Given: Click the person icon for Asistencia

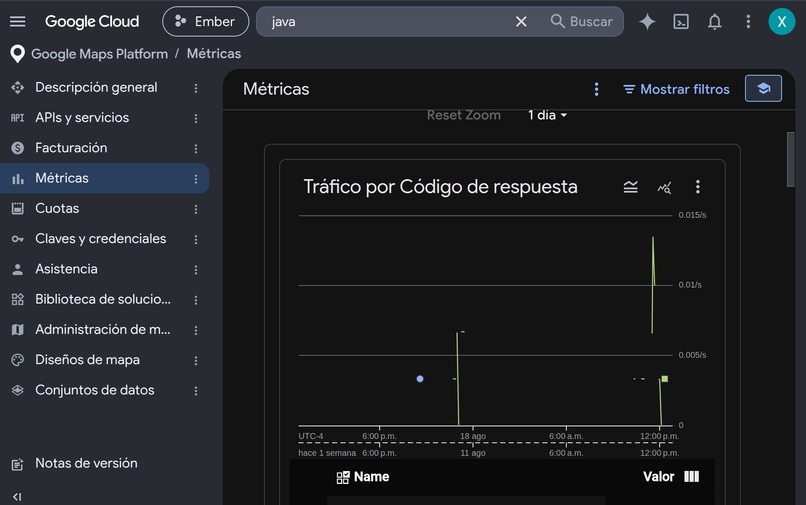Looking at the screenshot, I should pyautogui.click(x=17, y=269).
